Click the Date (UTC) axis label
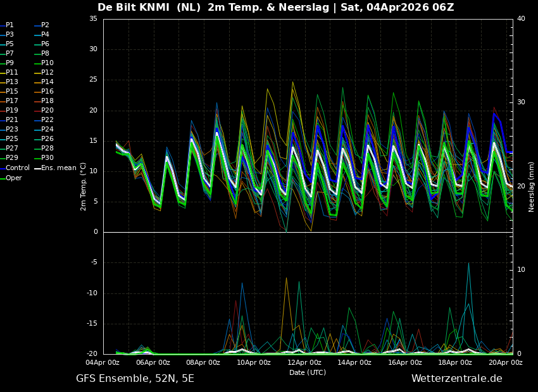The image size is (538, 392). pos(308,373)
